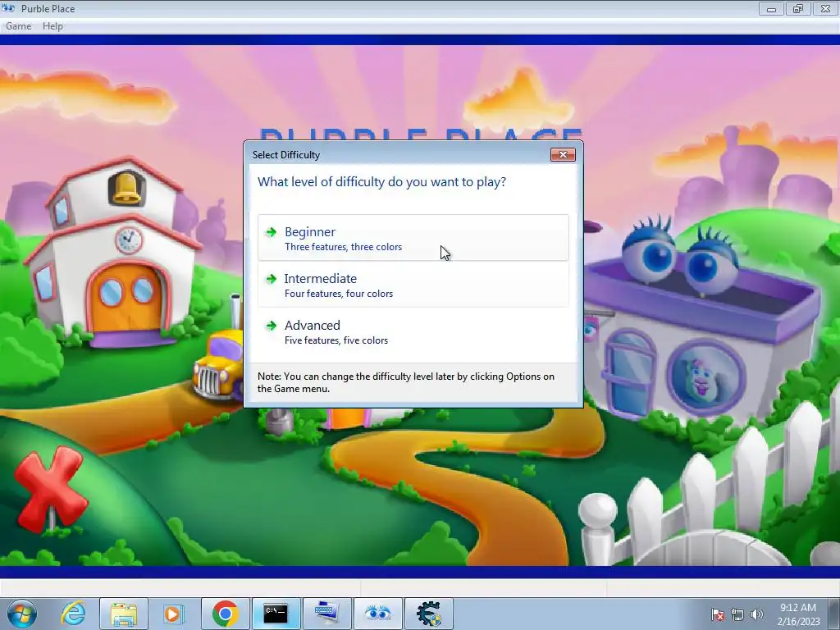This screenshot has width=840, height=630.
Task: Click the gear with shield taskbar icon
Action: [428, 614]
